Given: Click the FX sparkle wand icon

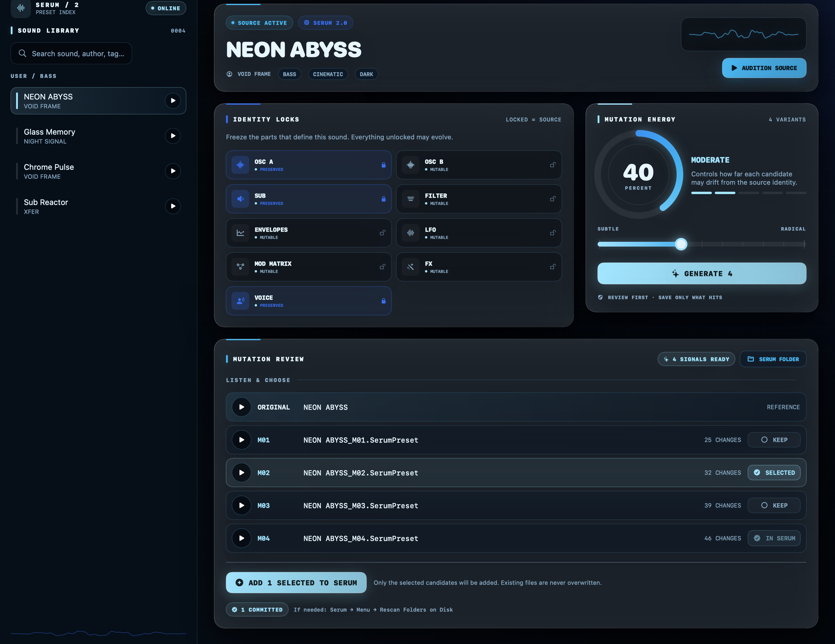Looking at the screenshot, I should point(411,267).
